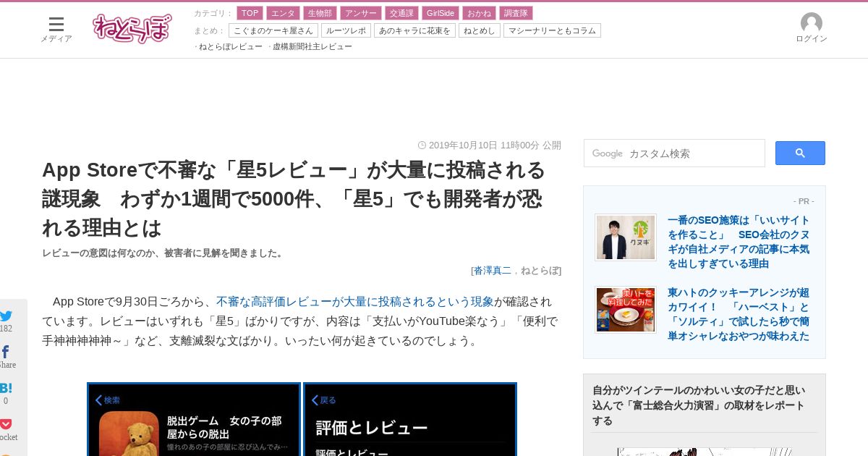Focus the Google カスタム検索 input field
The height and width of the screenshot is (456, 868).
click(x=674, y=153)
